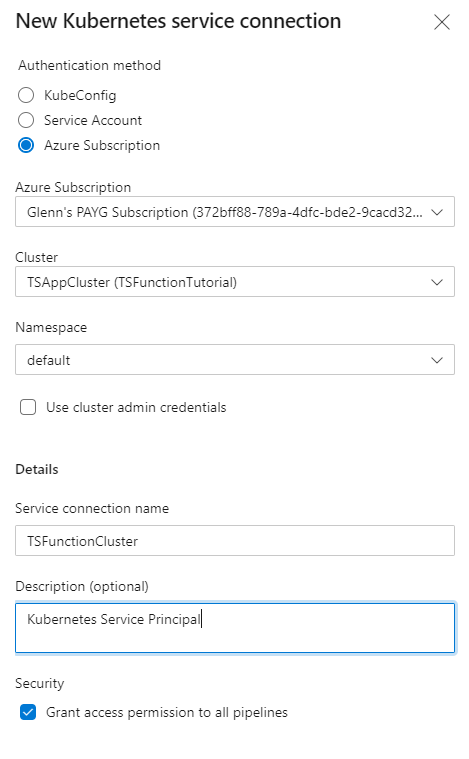469x759 pixels.
Task: Enable the Use cluster admin credentials checkbox
Action: click(x=28, y=407)
